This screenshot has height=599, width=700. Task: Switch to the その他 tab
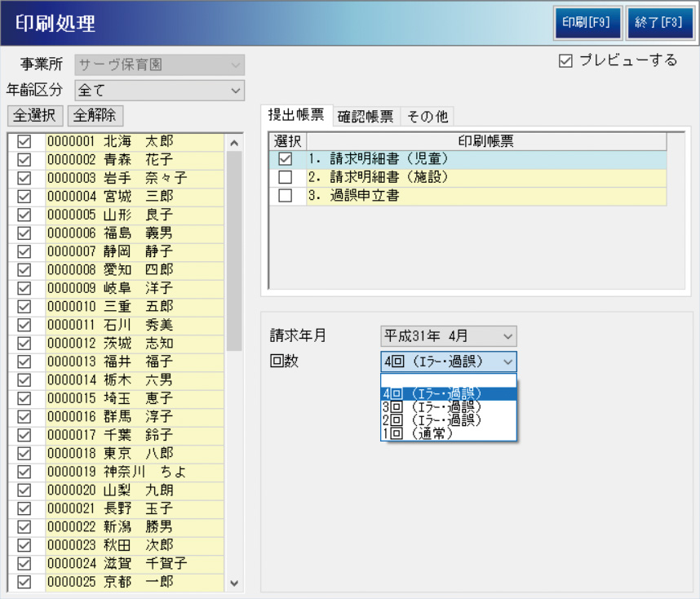tap(428, 117)
